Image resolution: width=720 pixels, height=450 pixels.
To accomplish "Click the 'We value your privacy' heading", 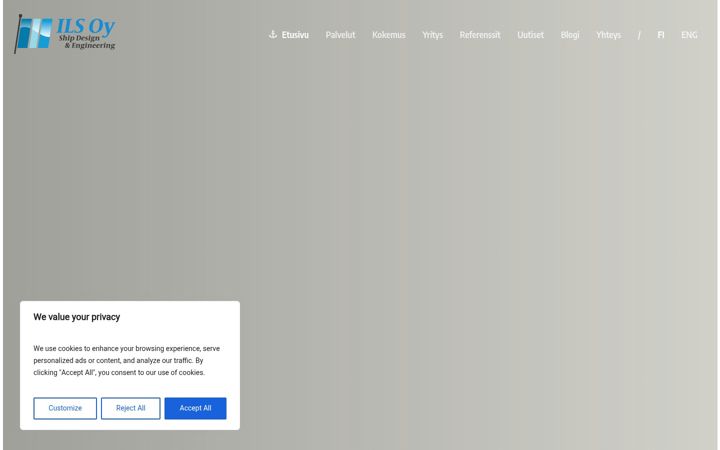I will point(77,317).
